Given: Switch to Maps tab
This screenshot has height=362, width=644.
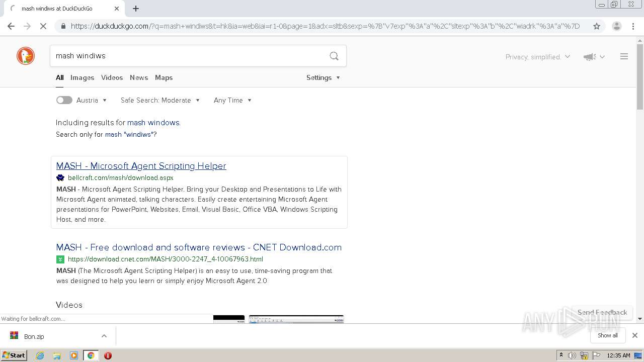Looking at the screenshot, I should pos(164,77).
